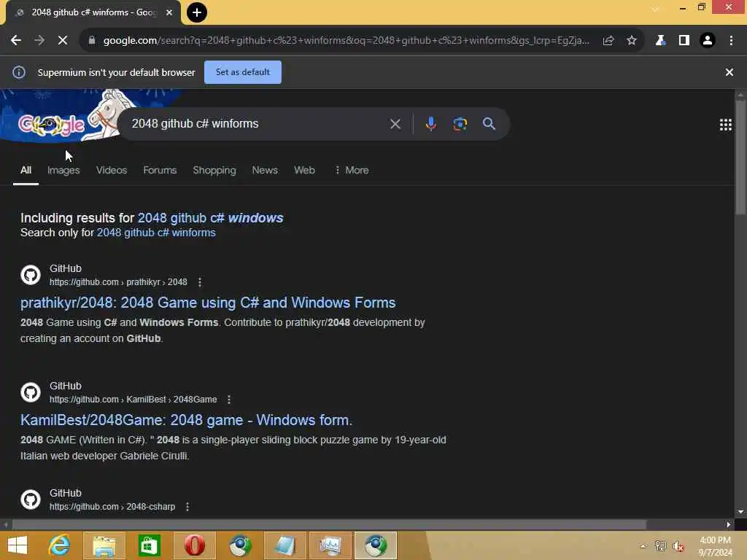This screenshot has height=560, width=747.
Task: Click the forward navigation arrow
Action: click(39, 41)
